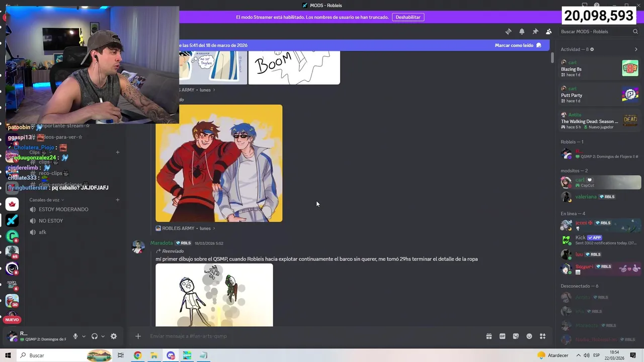Toggle the member list icon
This screenshot has width=644, height=362.
pos(548,31)
